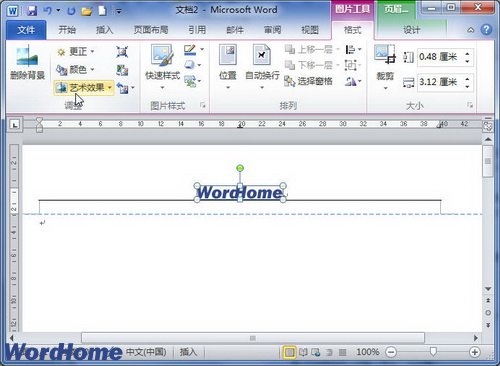500x366 pixels.
Task: Open the Position (位置) dropdown
Action: [x=228, y=67]
